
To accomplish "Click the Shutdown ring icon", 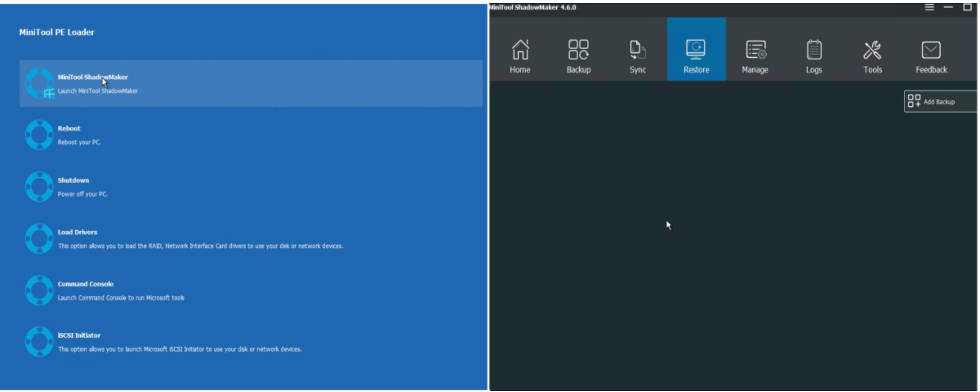I will pyautogui.click(x=39, y=187).
